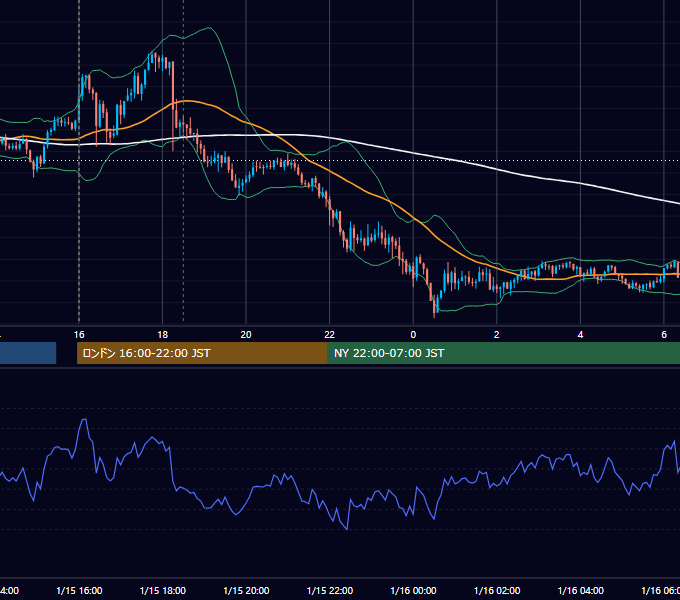Click the 1/15 22:00 date label

point(330,590)
